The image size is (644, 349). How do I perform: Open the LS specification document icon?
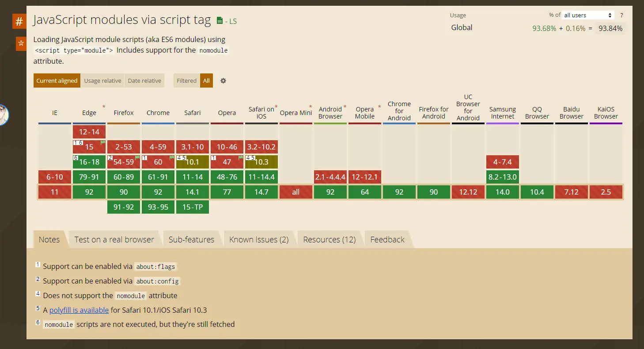click(x=220, y=21)
